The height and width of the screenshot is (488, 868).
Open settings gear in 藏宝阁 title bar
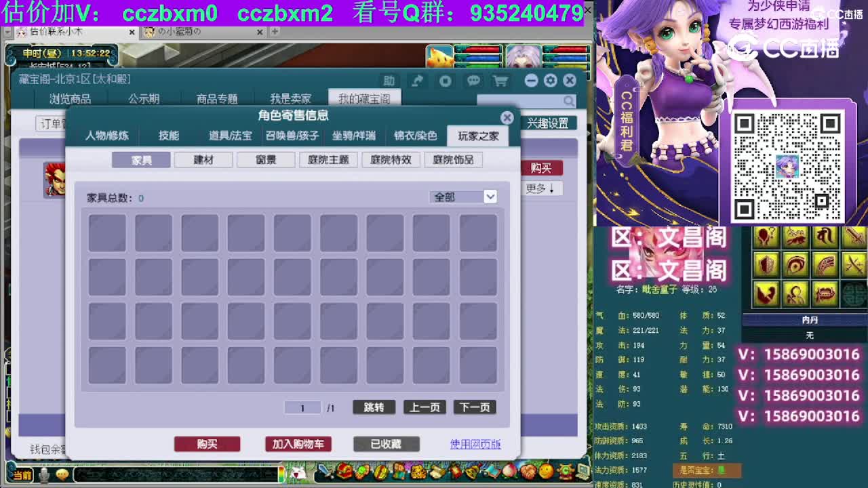(x=551, y=81)
